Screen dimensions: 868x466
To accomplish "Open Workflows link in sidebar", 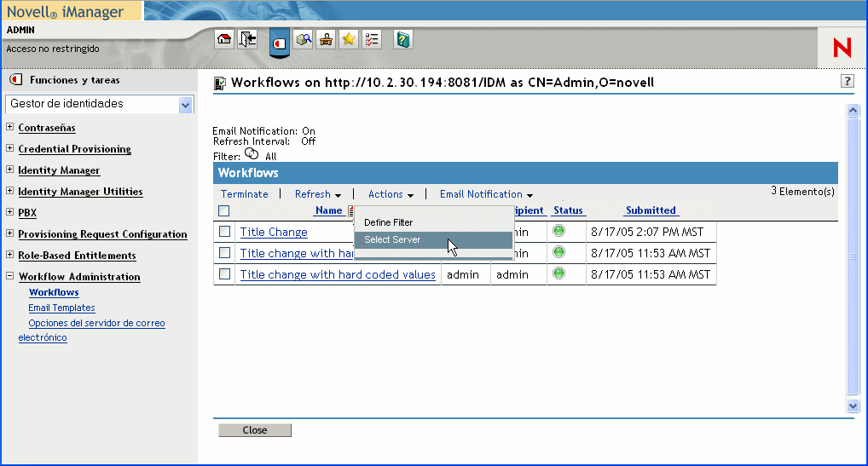I will point(54,292).
